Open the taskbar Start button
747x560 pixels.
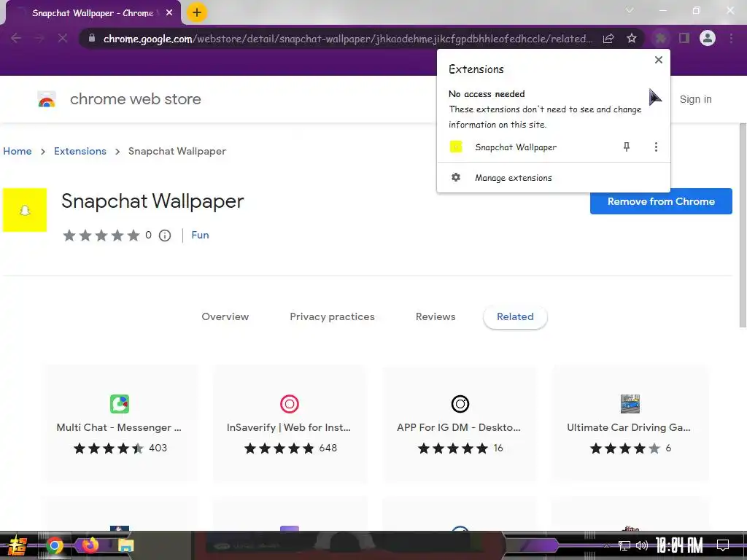coord(16,545)
